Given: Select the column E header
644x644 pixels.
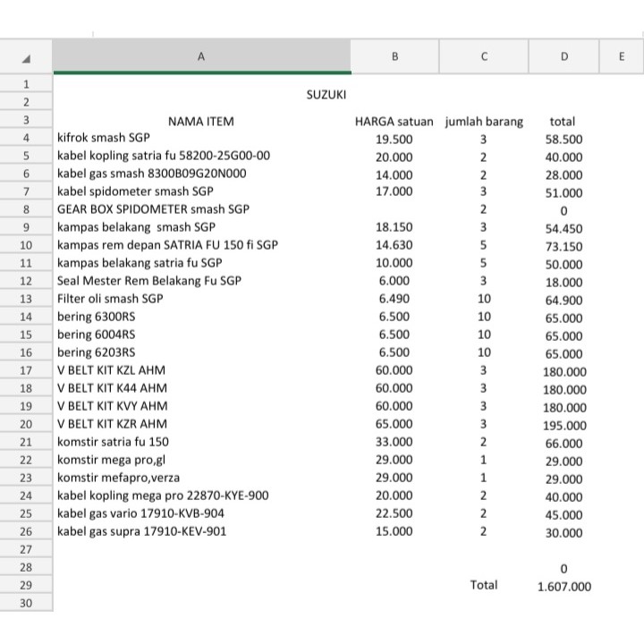Looking at the screenshot, I should (621, 56).
